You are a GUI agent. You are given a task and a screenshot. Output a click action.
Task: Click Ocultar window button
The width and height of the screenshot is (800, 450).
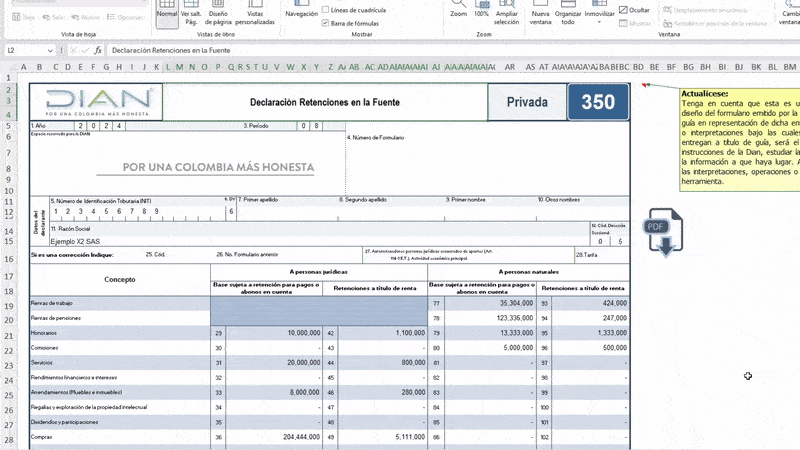[634, 10]
